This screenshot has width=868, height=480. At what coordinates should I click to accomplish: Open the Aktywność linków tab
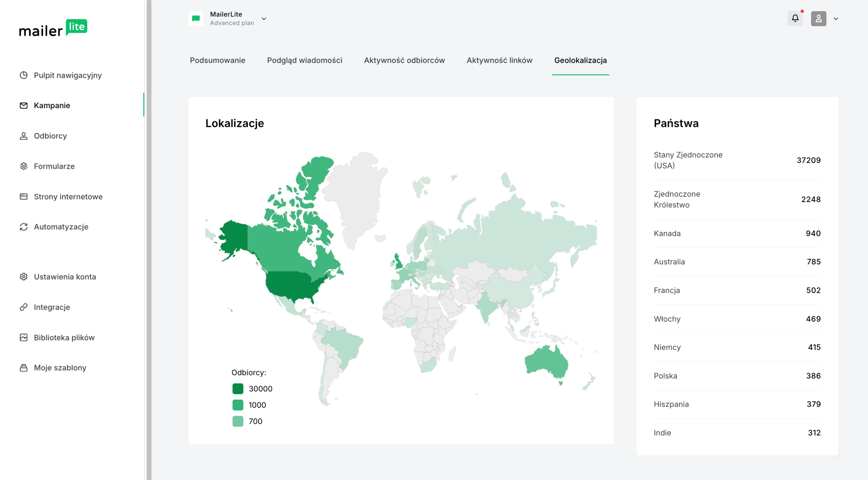(499, 60)
